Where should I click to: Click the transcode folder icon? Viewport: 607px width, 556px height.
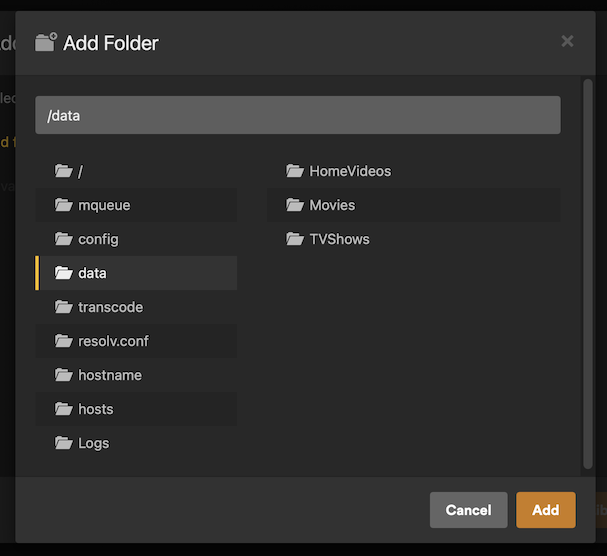tap(63, 307)
